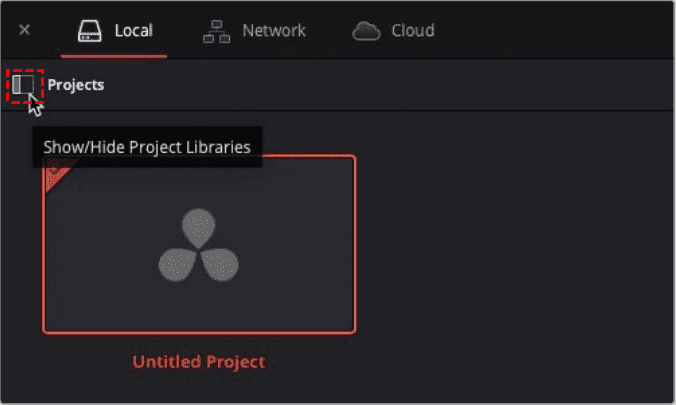This screenshot has width=676, height=405.
Task: Click the red underline beneath the Local tab
Action: 114,56
